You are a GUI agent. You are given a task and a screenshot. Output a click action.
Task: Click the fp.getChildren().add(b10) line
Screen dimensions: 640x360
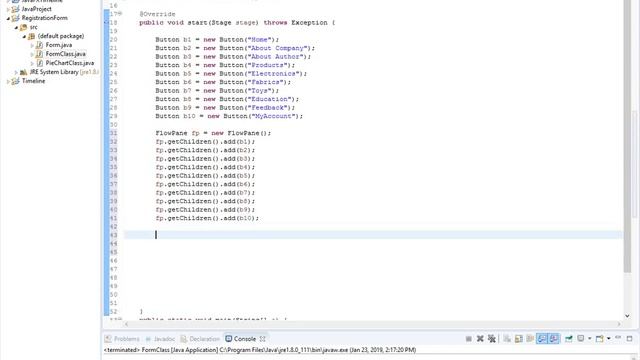(x=207, y=218)
